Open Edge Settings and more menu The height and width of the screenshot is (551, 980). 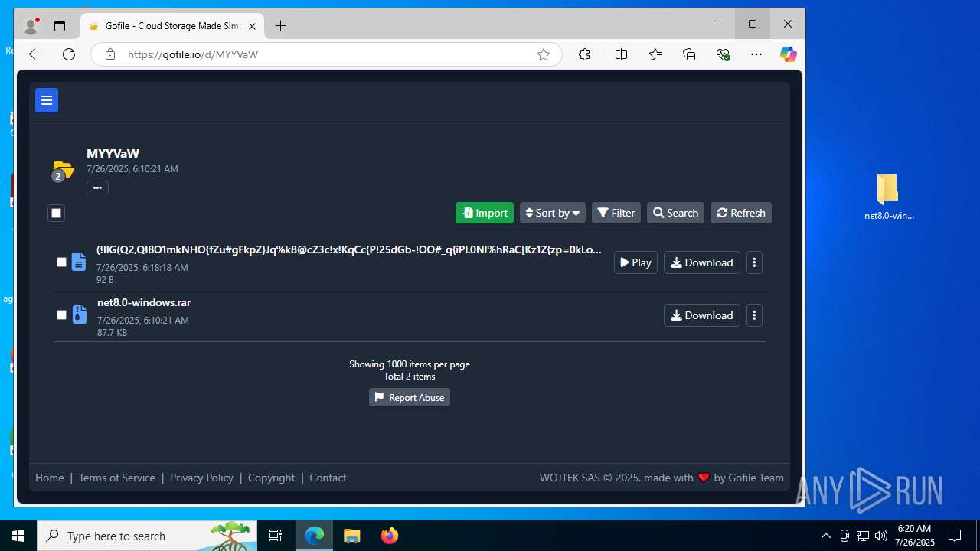point(756,54)
